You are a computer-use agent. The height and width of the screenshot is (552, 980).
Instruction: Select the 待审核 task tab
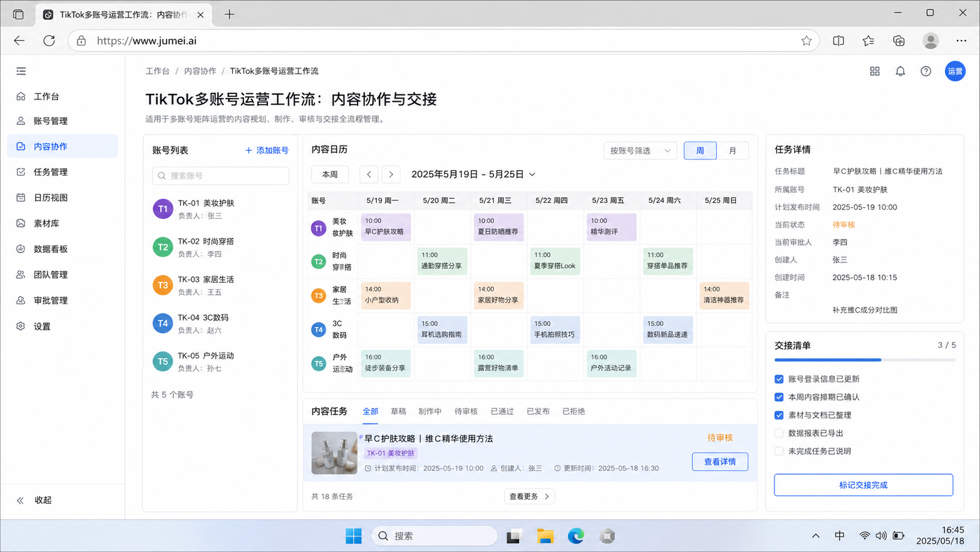[466, 411]
